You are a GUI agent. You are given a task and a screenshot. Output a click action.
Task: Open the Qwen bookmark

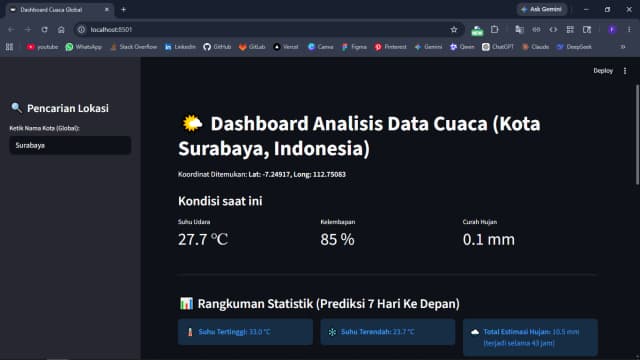pyautogui.click(x=462, y=47)
